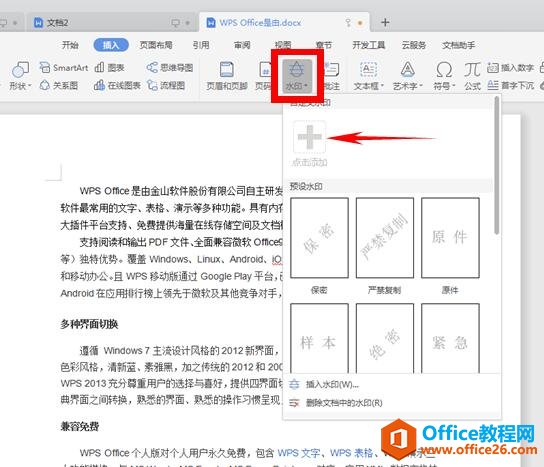The width and height of the screenshot is (544, 467).
Task: Select the 紧急 preset watermark thumbnail
Action: coord(450,338)
